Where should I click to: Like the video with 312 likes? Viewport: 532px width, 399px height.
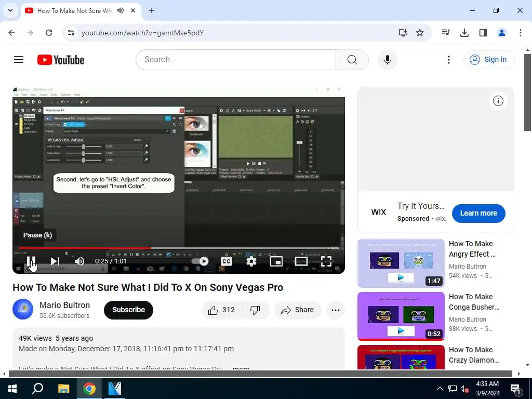[x=222, y=310]
